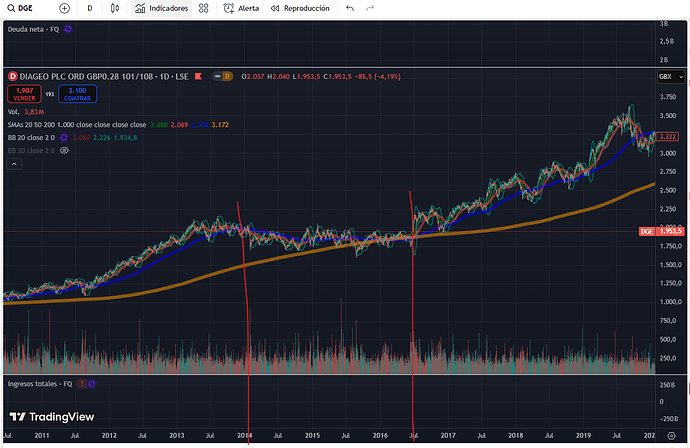Click the red VENDER price button
This screenshot has height=448, width=690.
point(23,93)
